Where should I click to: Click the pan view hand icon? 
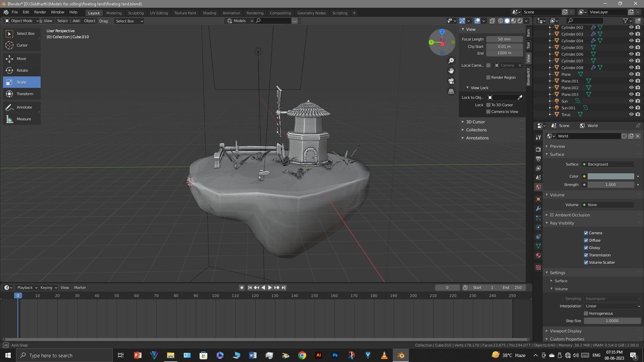[451, 71]
